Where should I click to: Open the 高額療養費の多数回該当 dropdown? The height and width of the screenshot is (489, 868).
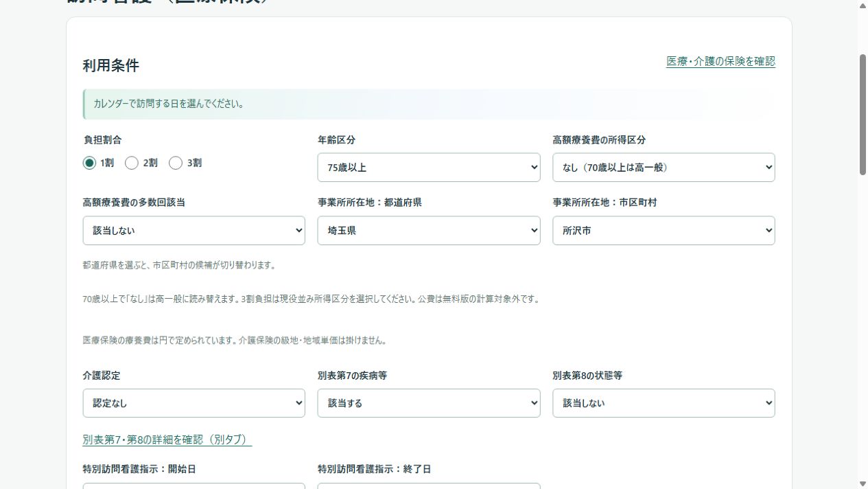coord(194,231)
